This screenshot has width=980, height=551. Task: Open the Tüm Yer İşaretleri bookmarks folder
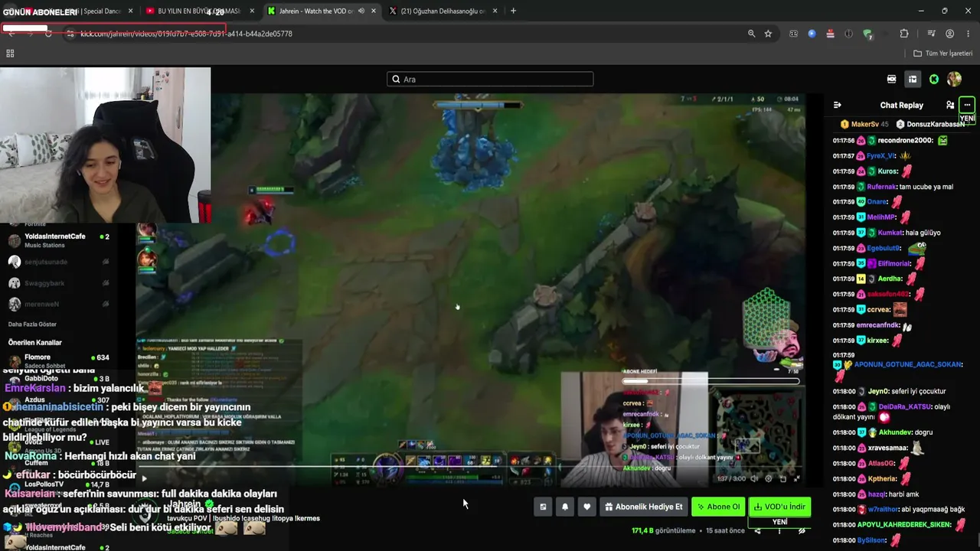pyautogui.click(x=943, y=54)
